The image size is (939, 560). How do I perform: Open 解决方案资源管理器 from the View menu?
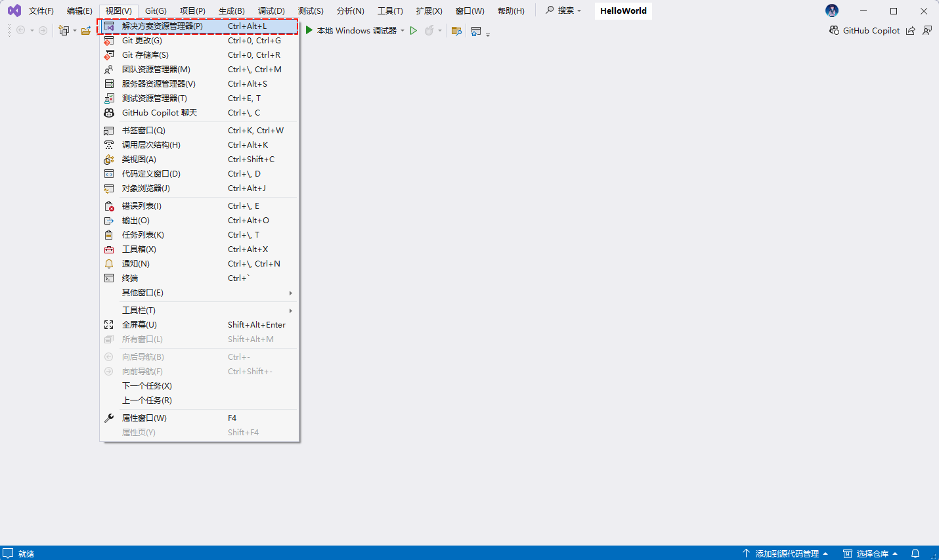click(162, 26)
